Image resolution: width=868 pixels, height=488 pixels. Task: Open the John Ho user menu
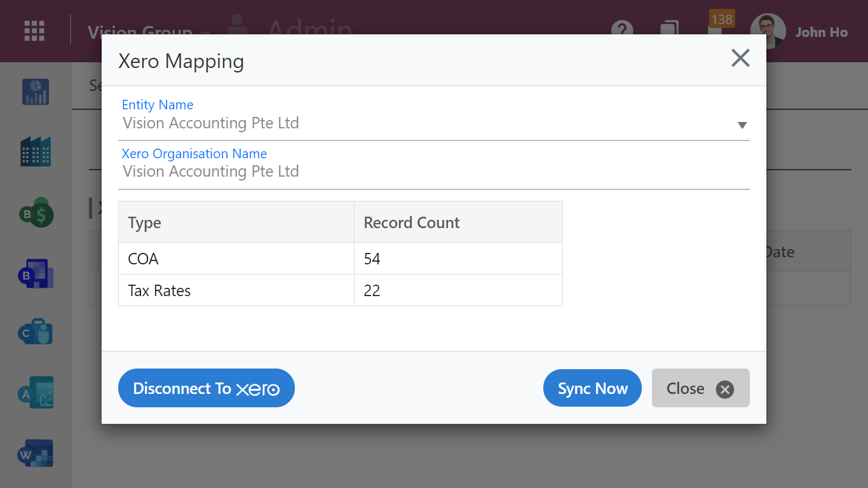pyautogui.click(x=822, y=32)
